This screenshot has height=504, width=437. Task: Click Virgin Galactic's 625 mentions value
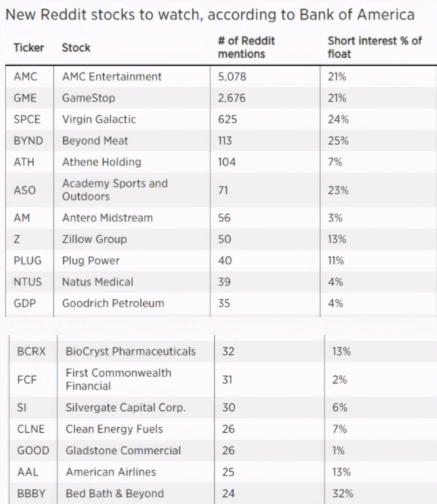coord(227,119)
